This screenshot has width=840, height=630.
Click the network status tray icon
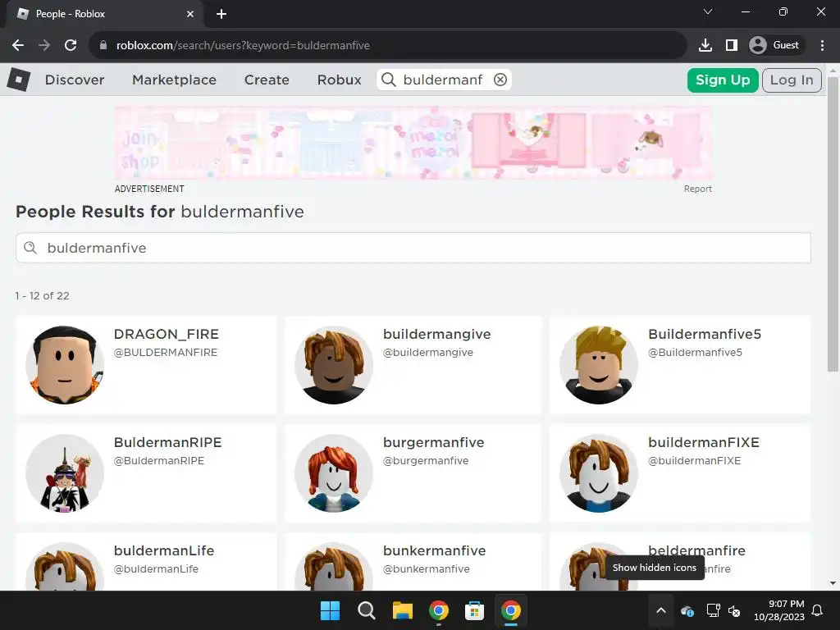click(x=713, y=610)
